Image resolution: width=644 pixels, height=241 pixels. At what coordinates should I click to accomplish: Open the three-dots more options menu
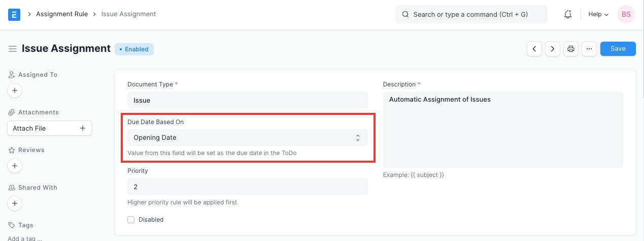coord(589,49)
